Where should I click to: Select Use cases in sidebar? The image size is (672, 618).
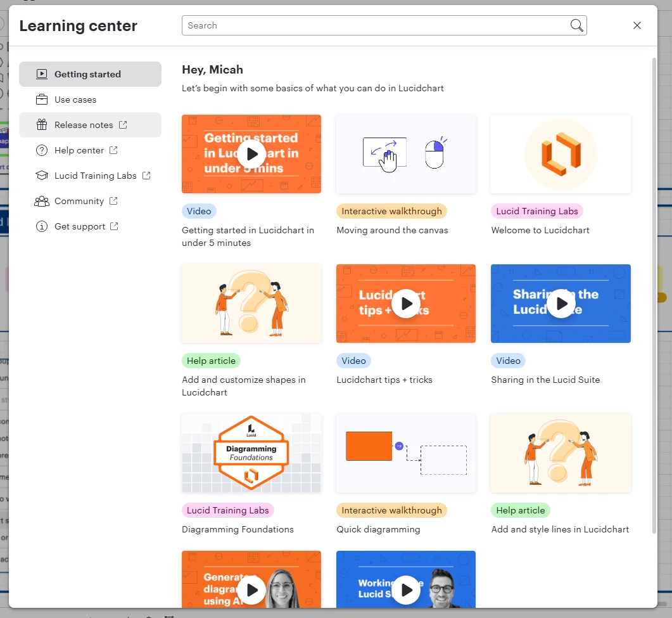[90, 100]
